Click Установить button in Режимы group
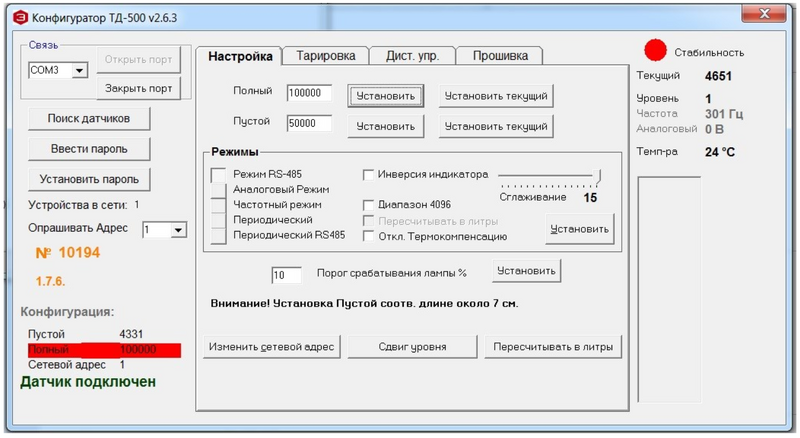The width and height of the screenshot is (800, 438). (580, 229)
